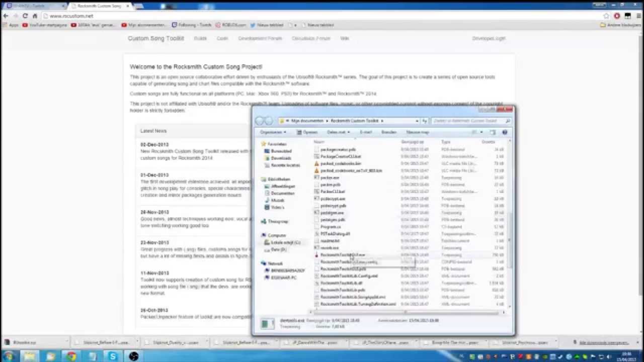
Task: Select Lokale schijf (C:) in the sidebar
Action: tap(285, 242)
